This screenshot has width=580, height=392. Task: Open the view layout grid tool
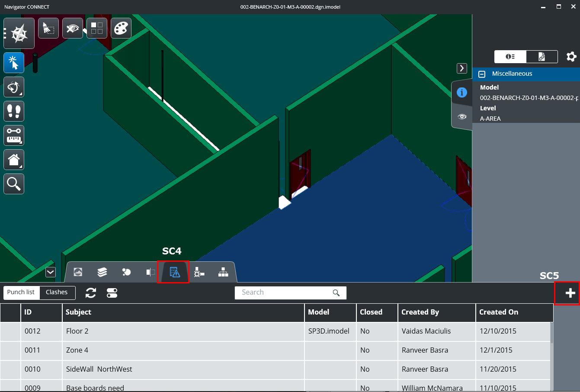[97, 29]
